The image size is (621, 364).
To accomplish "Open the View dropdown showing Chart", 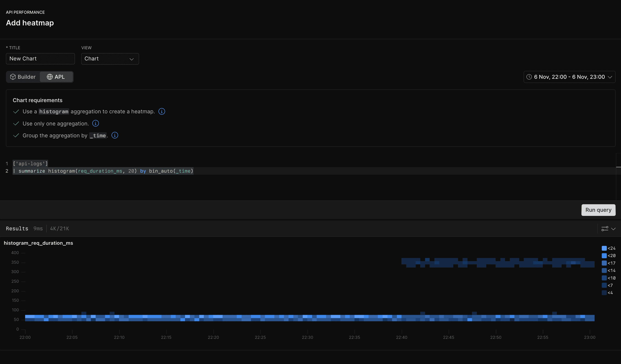I will coord(110,59).
